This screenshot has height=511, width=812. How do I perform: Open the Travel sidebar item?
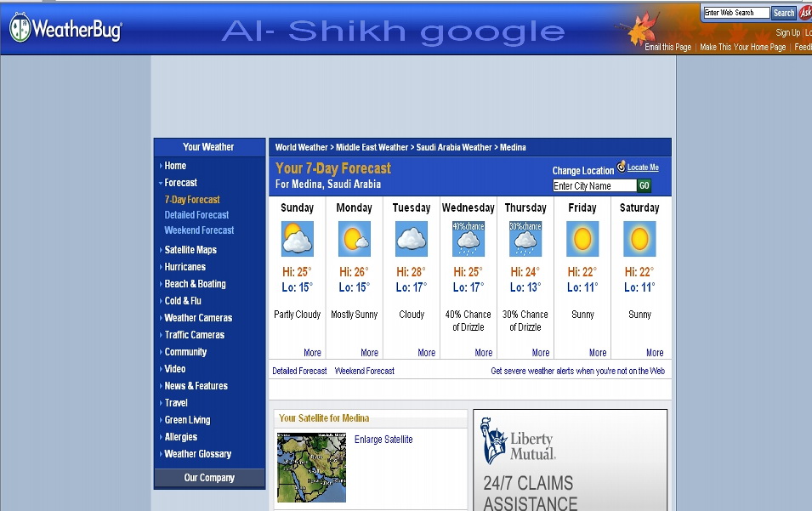(176, 403)
